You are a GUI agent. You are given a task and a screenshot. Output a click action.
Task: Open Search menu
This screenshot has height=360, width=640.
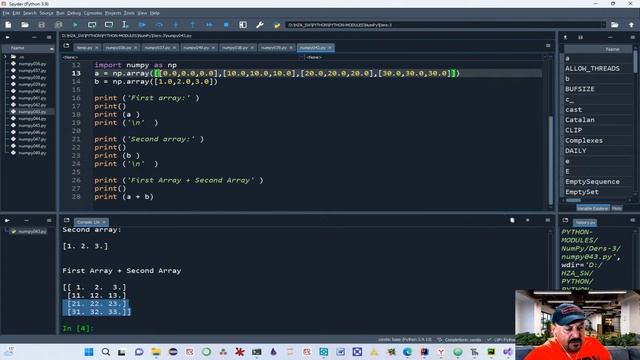tap(29, 13)
